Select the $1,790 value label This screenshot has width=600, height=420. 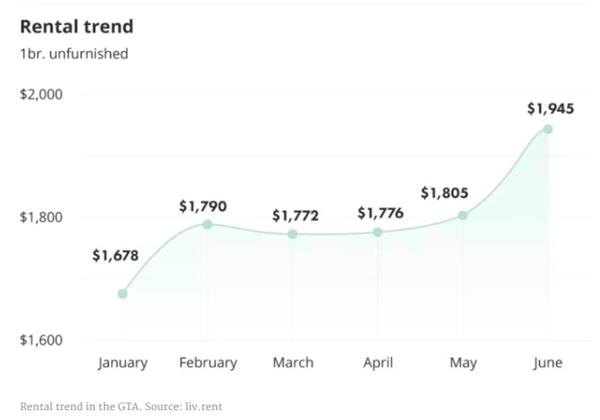203,207
